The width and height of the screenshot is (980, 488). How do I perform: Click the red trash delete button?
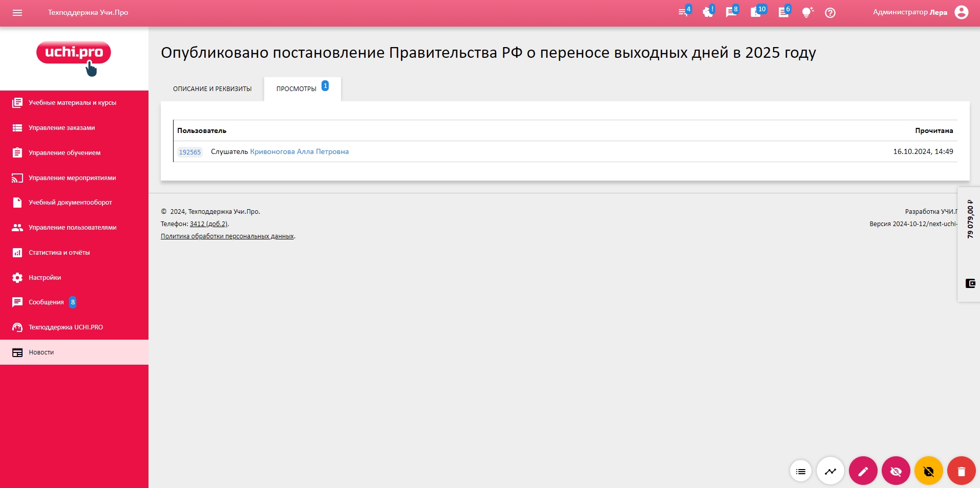click(962, 471)
